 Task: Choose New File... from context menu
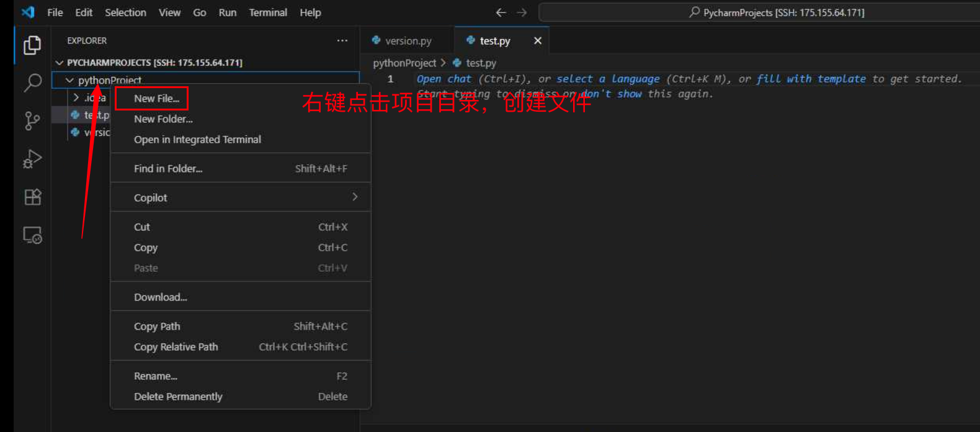click(156, 99)
